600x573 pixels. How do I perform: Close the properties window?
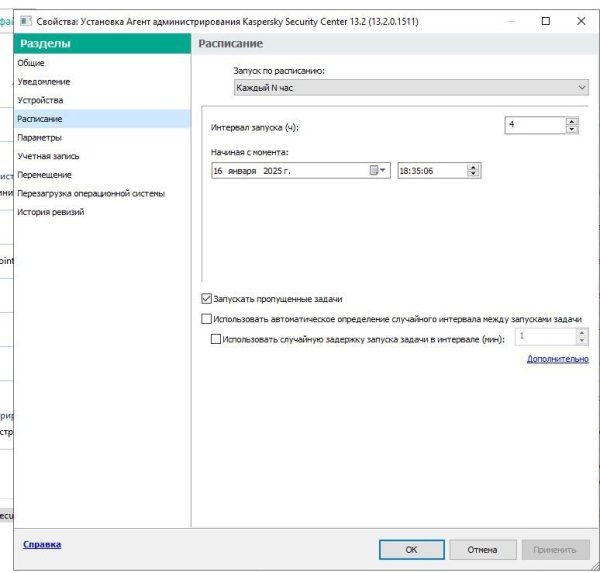click(x=581, y=21)
